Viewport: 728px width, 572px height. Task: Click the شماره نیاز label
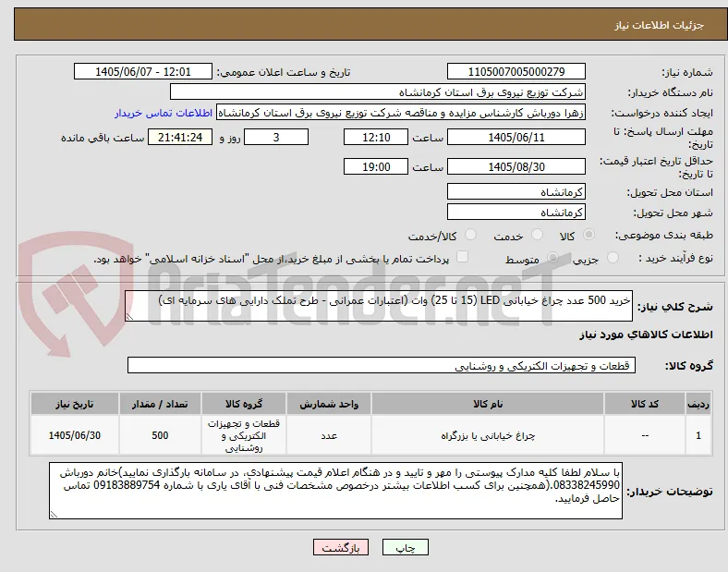686,72
